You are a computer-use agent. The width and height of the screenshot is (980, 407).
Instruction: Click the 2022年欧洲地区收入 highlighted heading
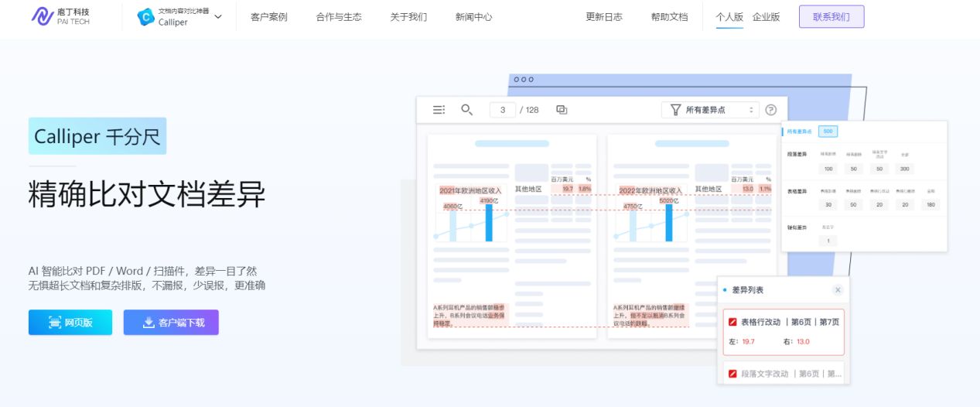650,190
